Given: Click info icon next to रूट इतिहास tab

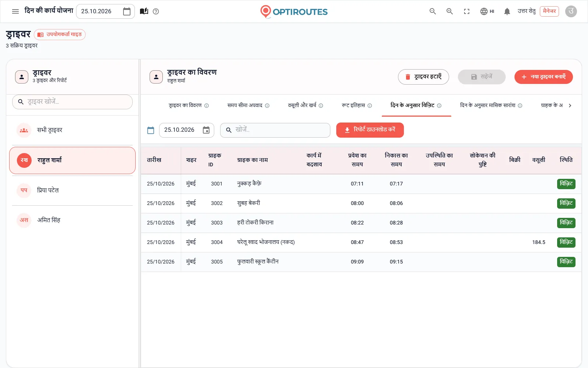Looking at the screenshot, I should (x=370, y=106).
